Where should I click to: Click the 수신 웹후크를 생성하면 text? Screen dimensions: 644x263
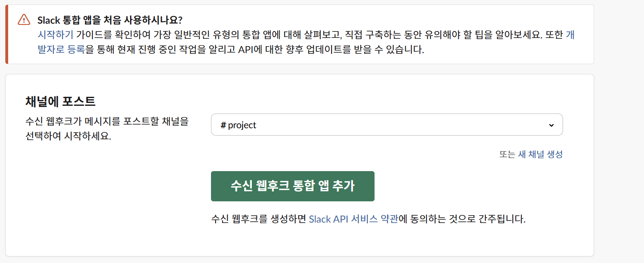click(258, 219)
